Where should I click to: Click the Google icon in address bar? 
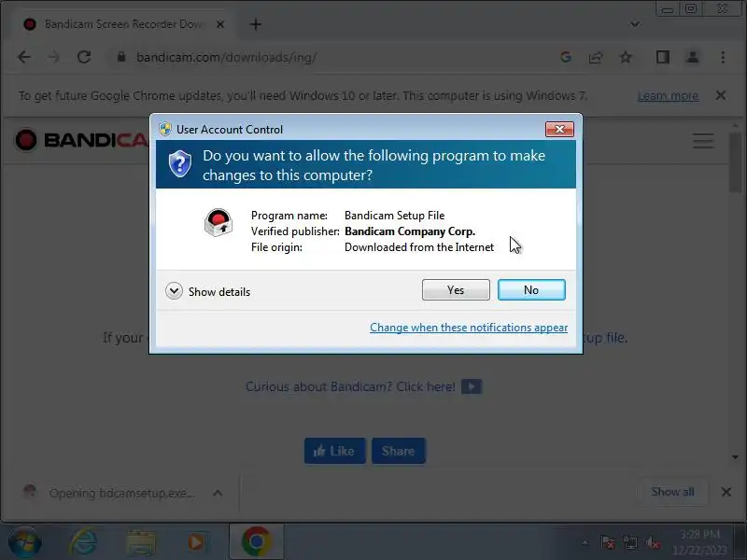coord(566,58)
